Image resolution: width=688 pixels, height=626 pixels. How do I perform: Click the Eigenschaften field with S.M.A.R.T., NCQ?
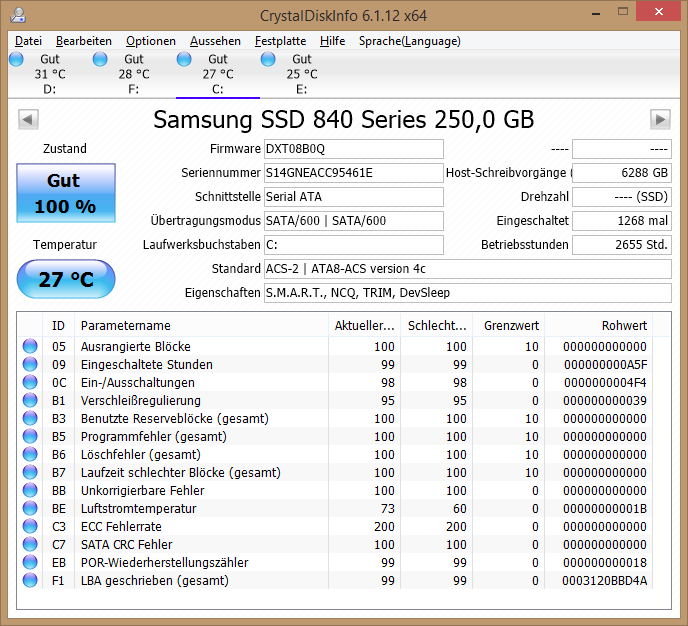[468, 293]
